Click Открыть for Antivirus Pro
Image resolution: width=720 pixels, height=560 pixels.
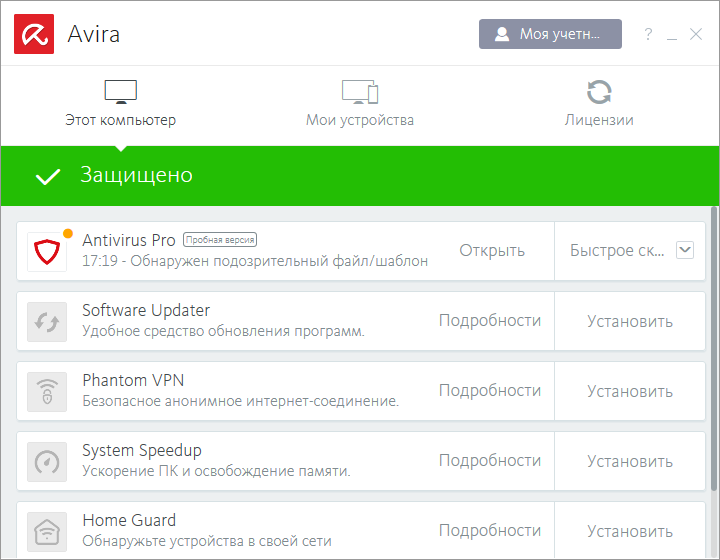pos(492,250)
